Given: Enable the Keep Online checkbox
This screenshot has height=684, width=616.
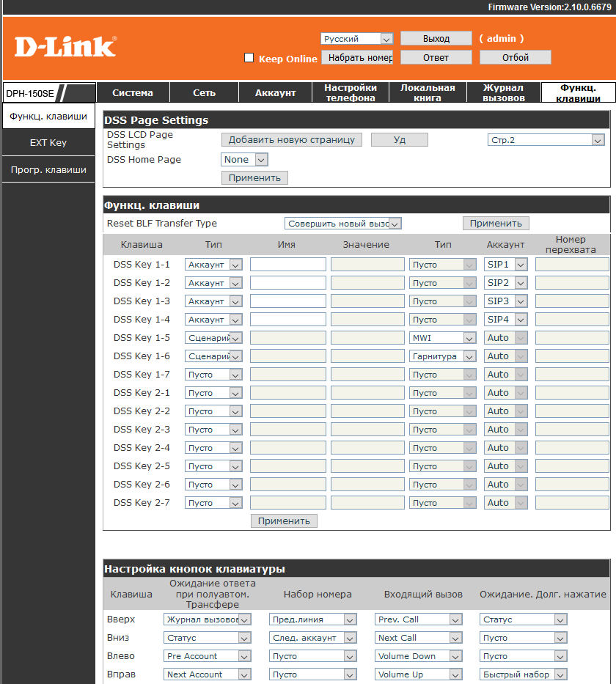Looking at the screenshot, I should (249, 58).
